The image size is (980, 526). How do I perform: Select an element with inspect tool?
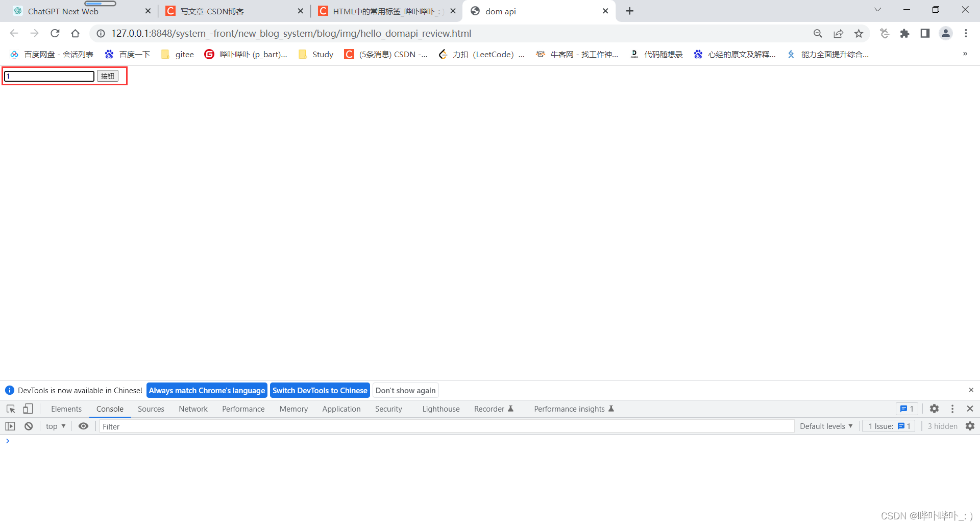pos(11,409)
